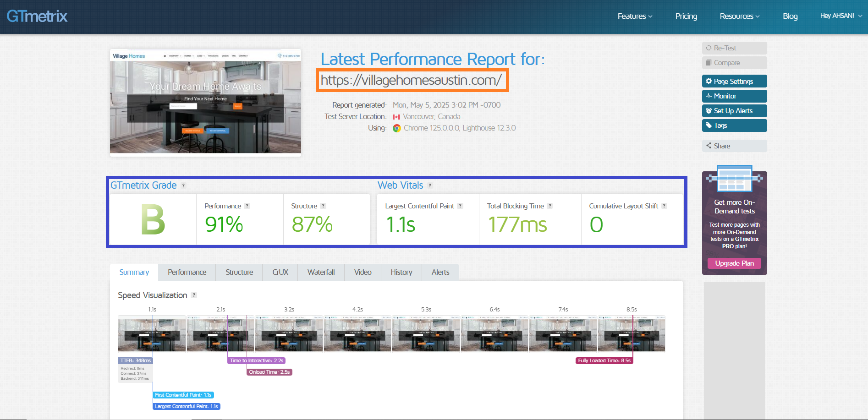The image size is (868, 420).
Task: Click the Total Blocking Time help icon
Action: click(550, 206)
